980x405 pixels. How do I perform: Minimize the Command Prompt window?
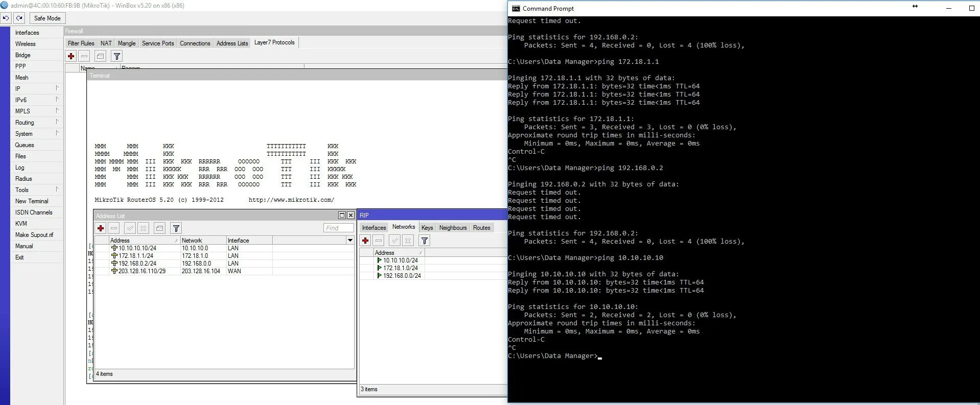949,9
